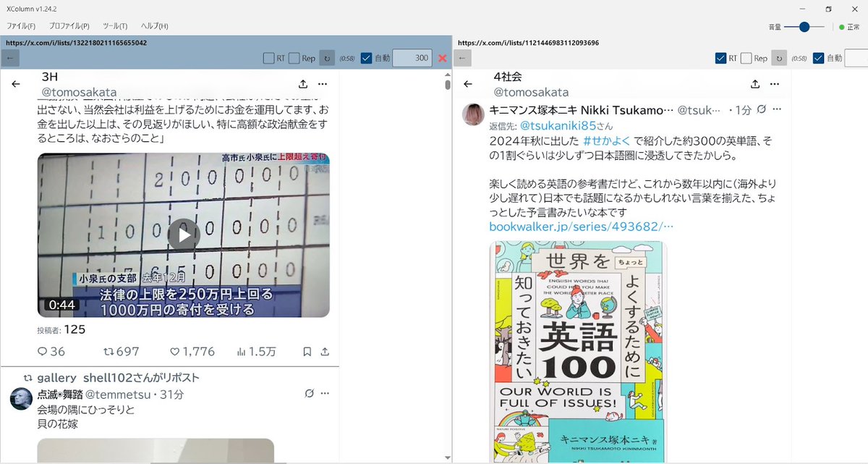Uncheck the RT checkbox in right column

click(720, 58)
